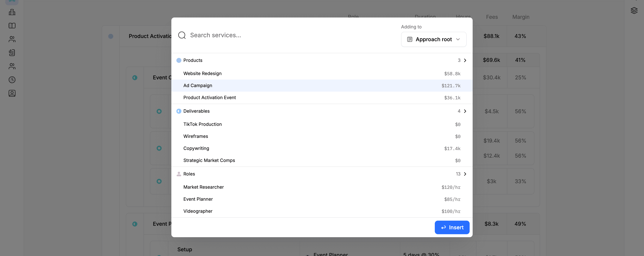Select Event Planner role in list

tap(322, 199)
